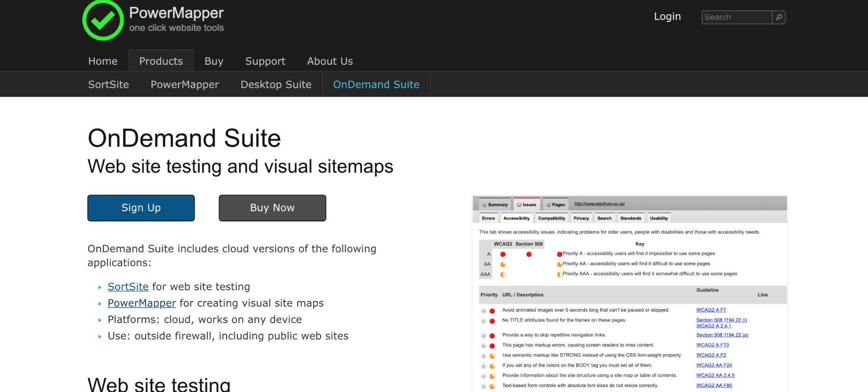Select the Compatibility tab
This screenshot has height=392, width=868.
tap(552, 218)
